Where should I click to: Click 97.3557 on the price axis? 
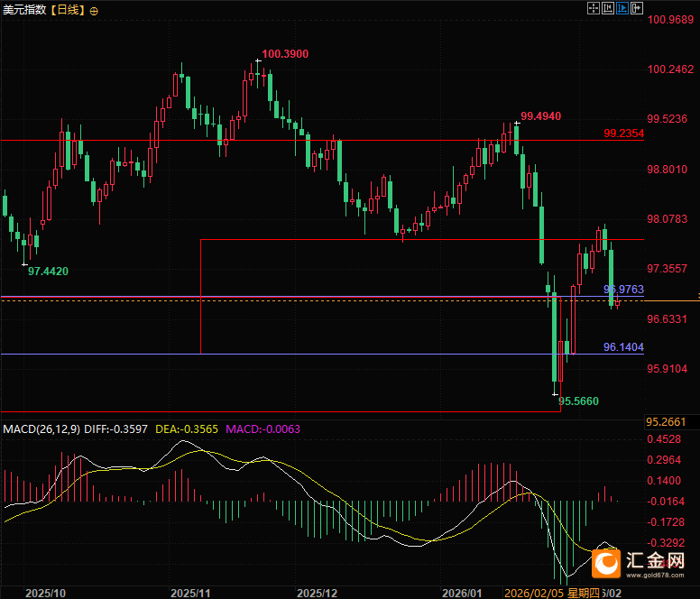[x=668, y=268]
